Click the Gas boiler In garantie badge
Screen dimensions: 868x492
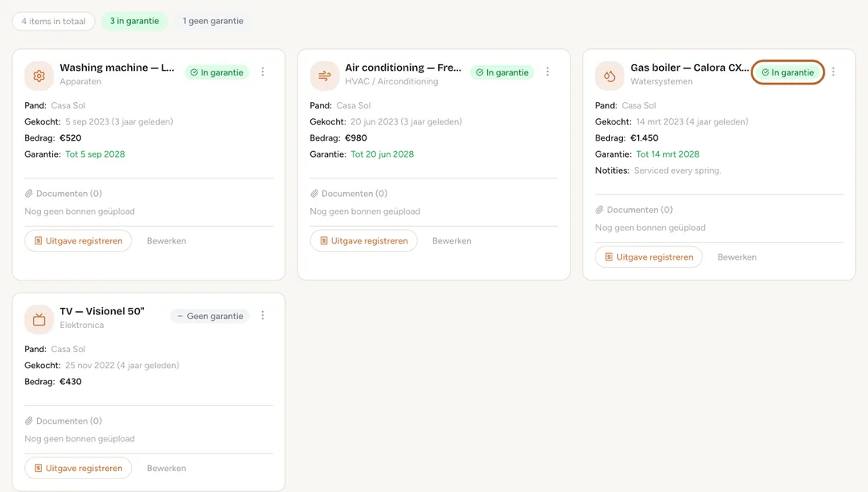[788, 72]
